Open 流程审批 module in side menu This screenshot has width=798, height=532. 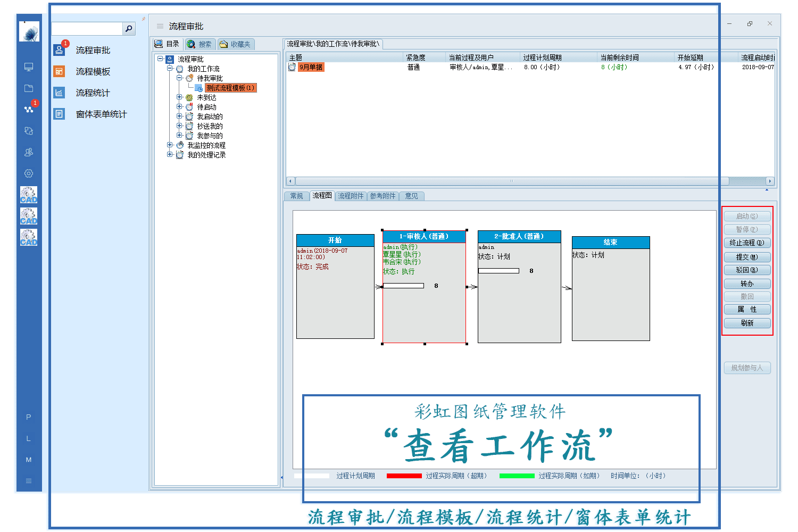coord(82,50)
